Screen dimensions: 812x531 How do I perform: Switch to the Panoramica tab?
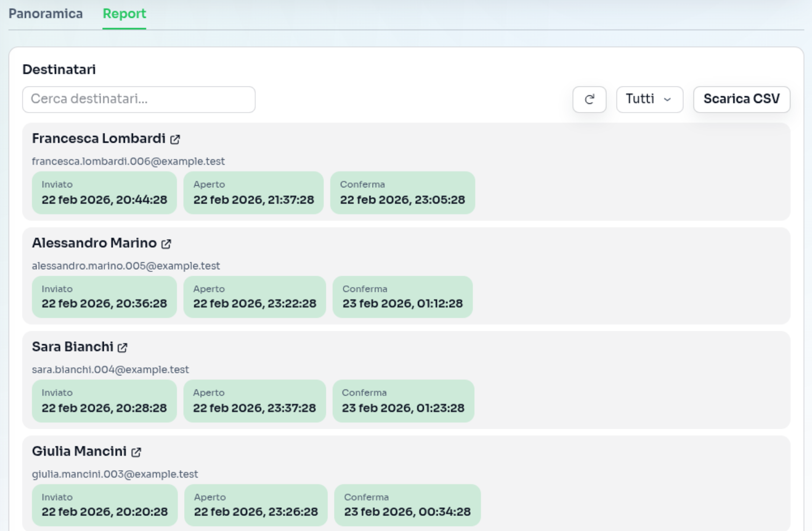point(46,14)
